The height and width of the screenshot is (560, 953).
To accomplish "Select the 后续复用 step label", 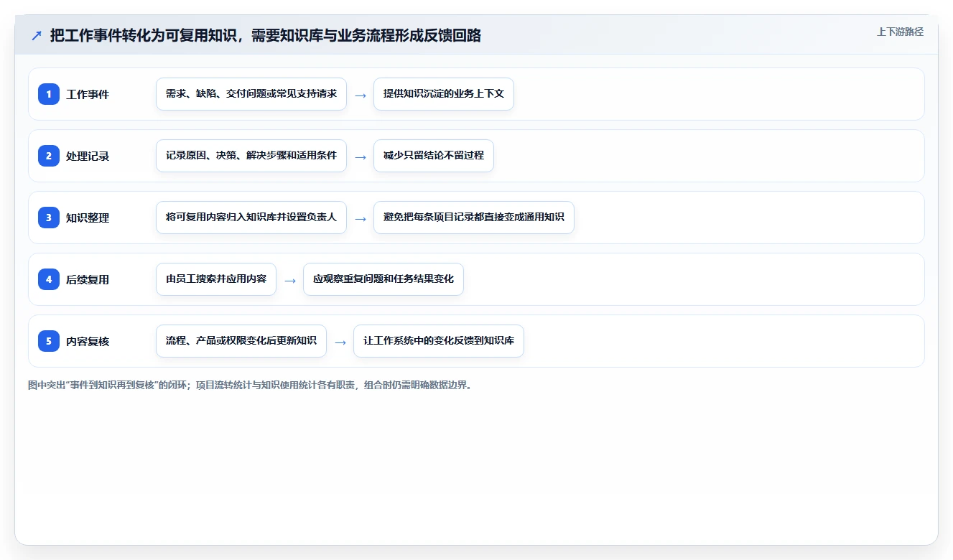I will pos(88,279).
